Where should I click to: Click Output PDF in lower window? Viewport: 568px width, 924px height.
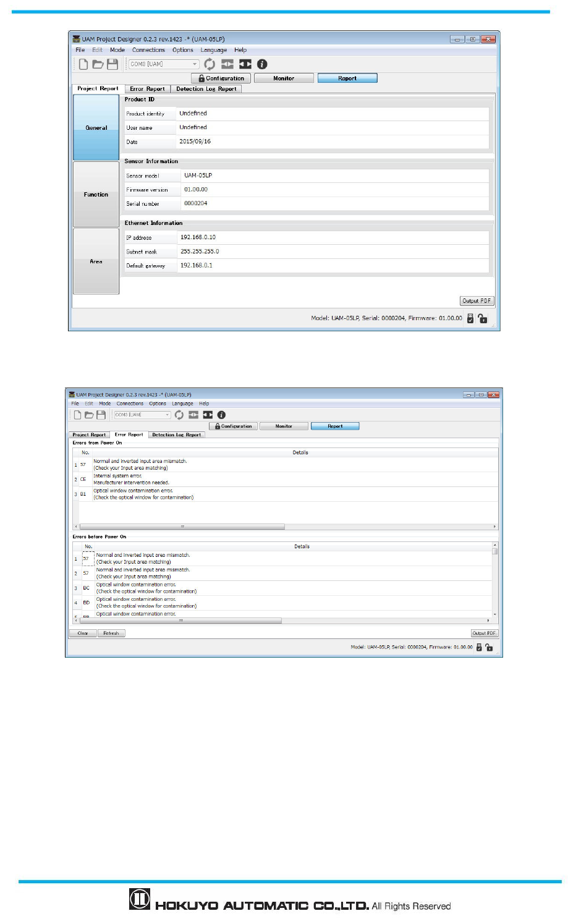[484, 634]
